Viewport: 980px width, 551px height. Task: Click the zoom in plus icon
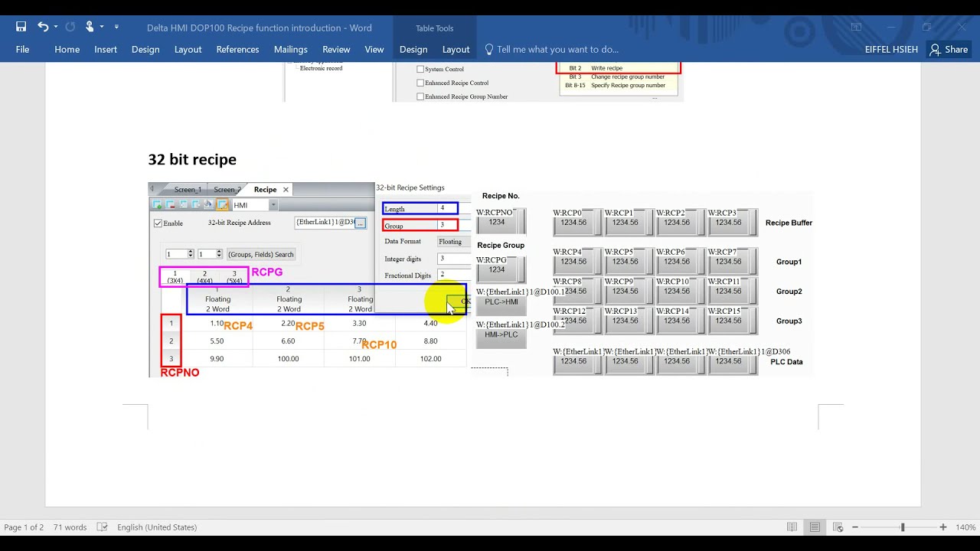943,527
